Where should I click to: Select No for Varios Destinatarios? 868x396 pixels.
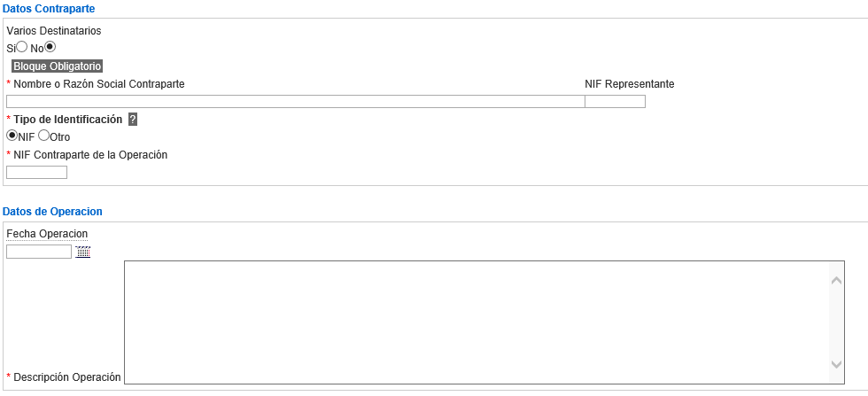pos(50,47)
